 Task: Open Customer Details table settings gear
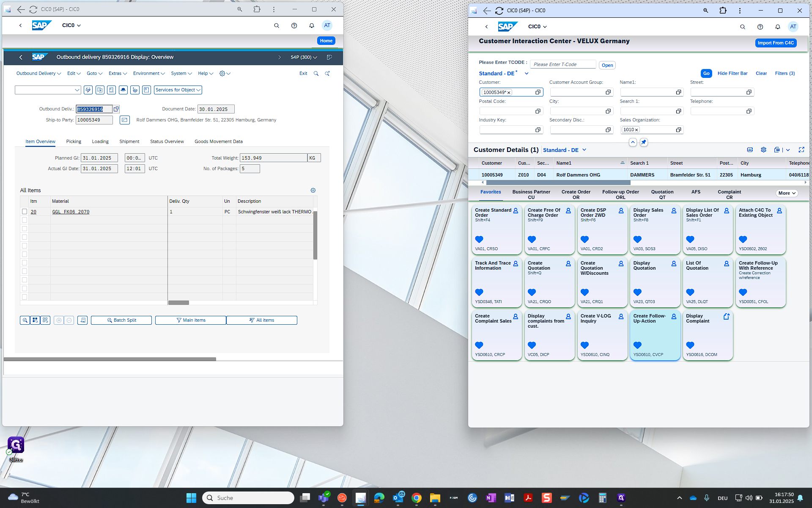(763, 150)
